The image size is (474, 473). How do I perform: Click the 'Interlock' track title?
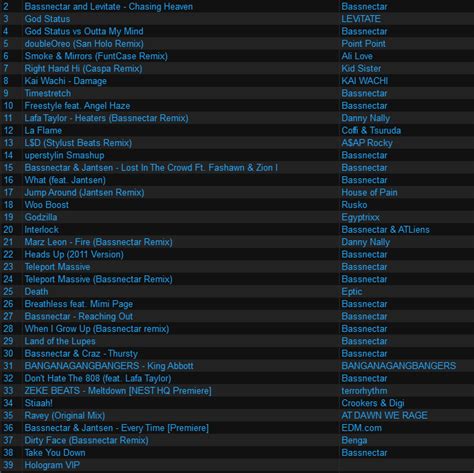click(x=41, y=230)
